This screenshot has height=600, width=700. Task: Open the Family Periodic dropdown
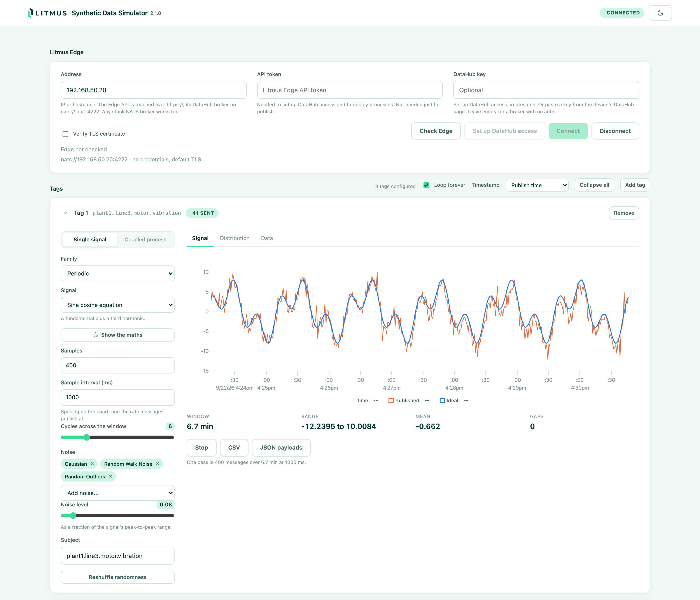[117, 273]
